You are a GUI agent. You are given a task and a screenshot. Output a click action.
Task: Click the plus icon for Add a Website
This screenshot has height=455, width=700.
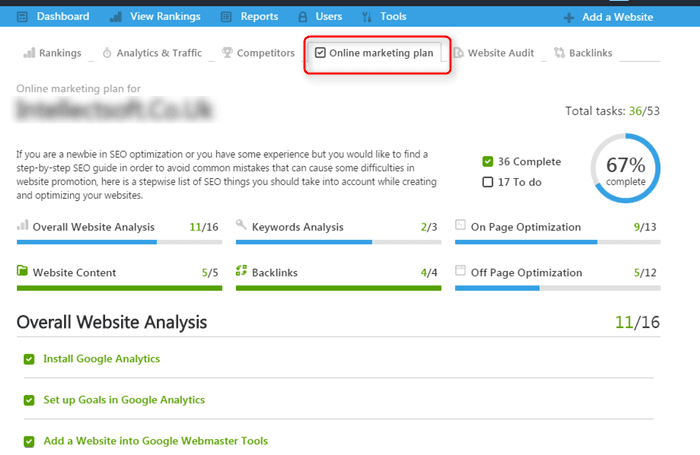click(x=569, y=17)
